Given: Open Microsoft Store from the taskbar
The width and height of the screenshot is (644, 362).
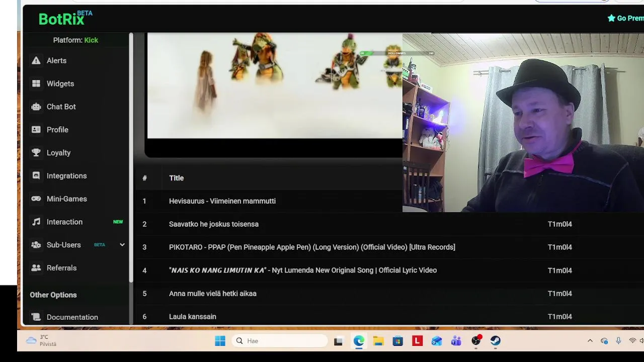Looking at the screenshot, I should point(398,341).
